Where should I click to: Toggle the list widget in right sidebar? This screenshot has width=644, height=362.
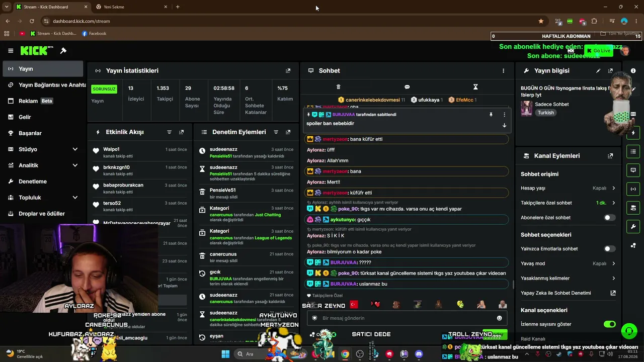[633, 151]
